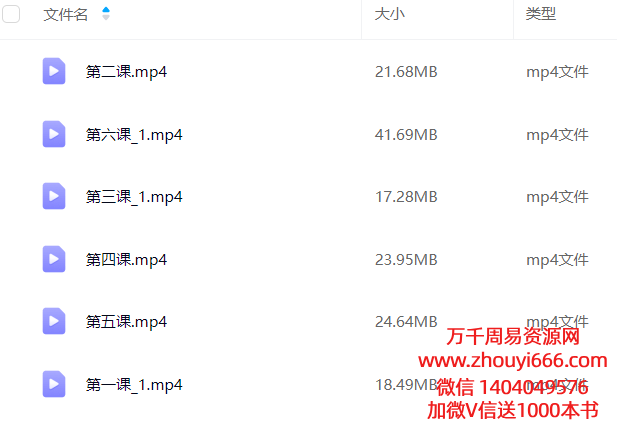
Task: Open file name 第一课_1.mp4
Action: (x=134, y=385)
